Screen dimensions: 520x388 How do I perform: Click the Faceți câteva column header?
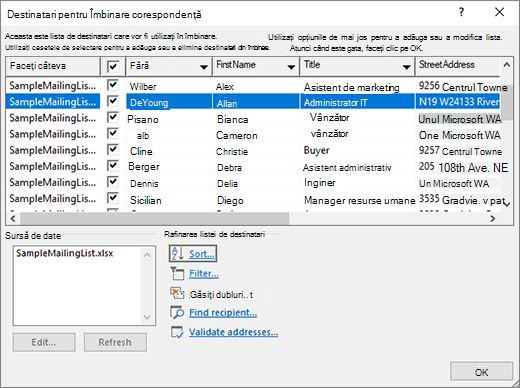point(53,66)
